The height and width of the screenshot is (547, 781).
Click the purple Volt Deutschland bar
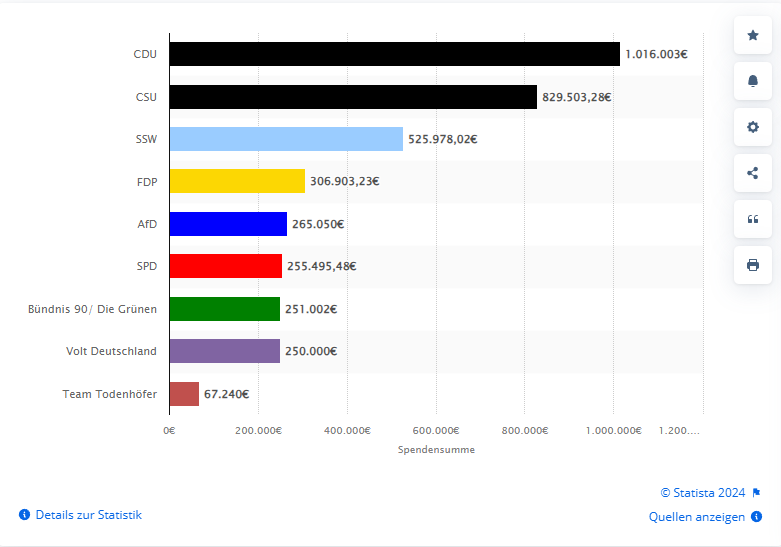click(225, 351)
